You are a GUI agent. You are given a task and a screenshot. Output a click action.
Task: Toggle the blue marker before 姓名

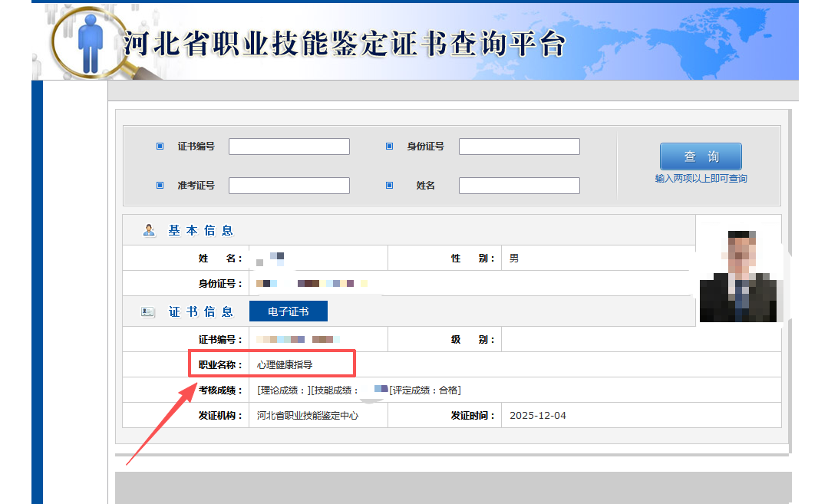coord(390,185)
